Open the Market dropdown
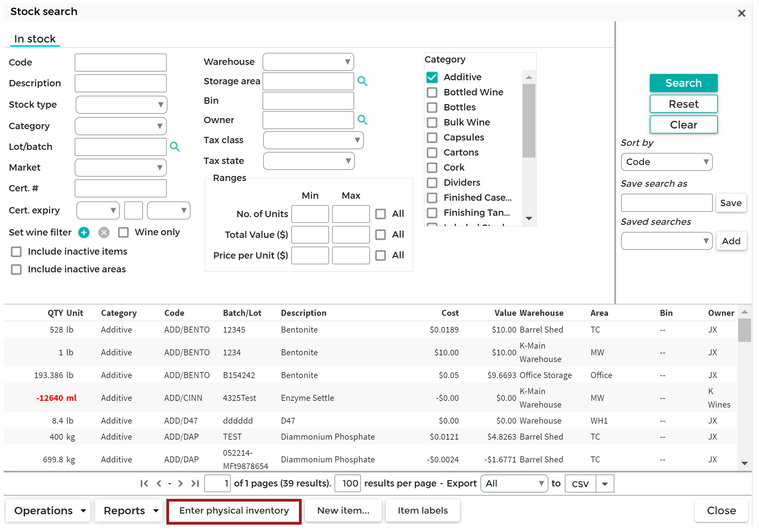Image resolution: width=759 pixels, height=532 pixels. pos(121,168)
